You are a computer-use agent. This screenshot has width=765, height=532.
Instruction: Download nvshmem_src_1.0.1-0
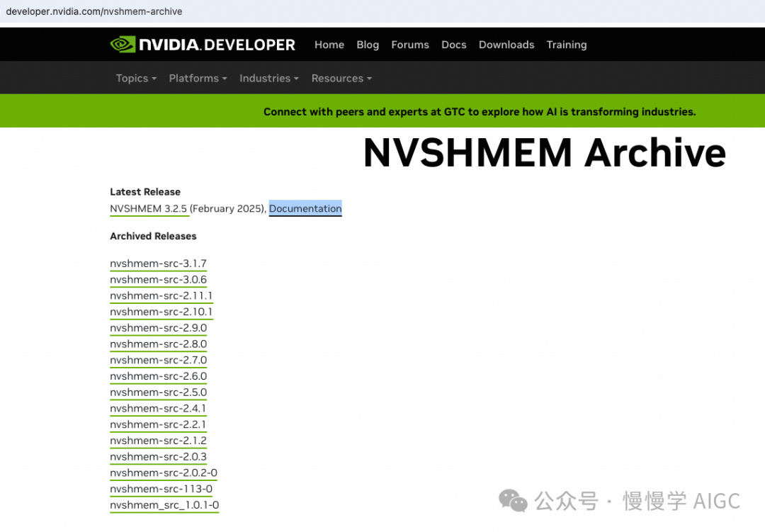[164, 505]
